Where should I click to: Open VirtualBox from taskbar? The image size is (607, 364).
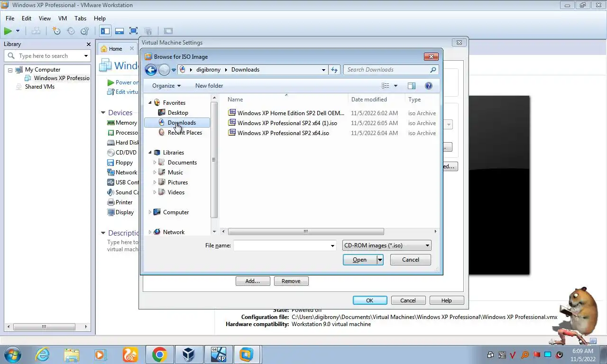click(x=189, y=355)
